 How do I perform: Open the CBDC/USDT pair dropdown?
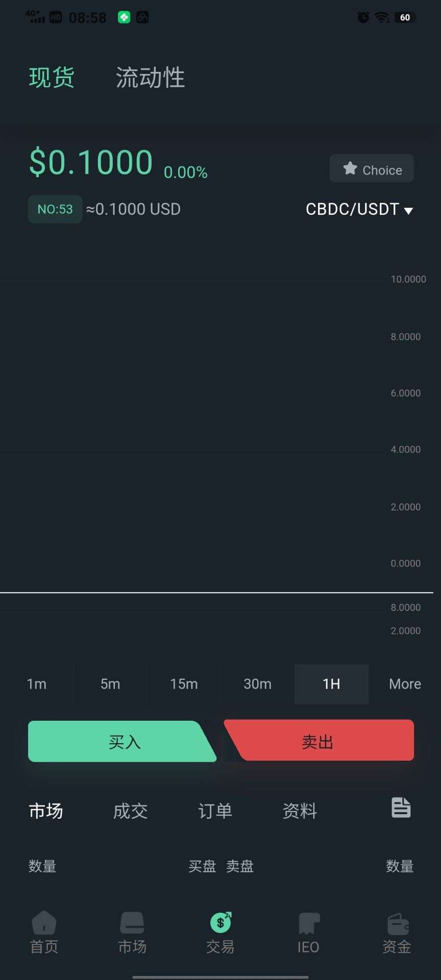coord(359,209)
